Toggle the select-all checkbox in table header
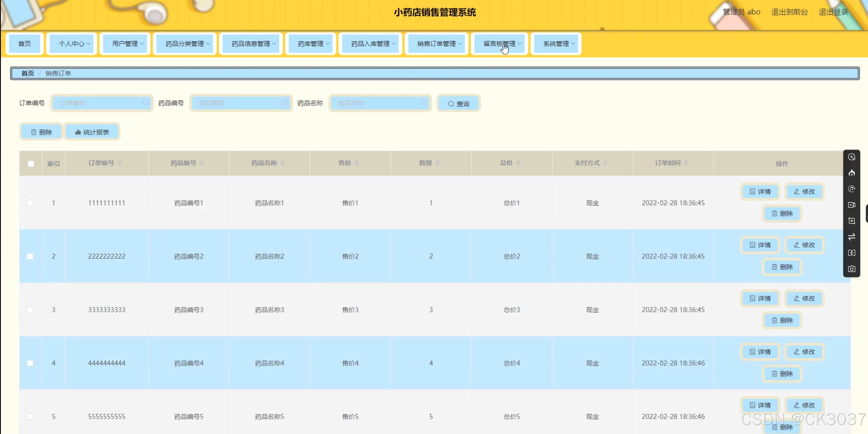This screenshot has width=868, height=434. (31, 163)
